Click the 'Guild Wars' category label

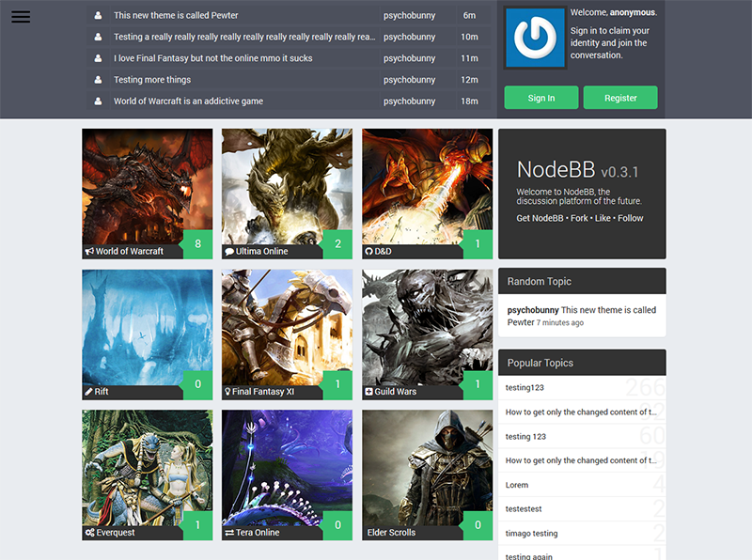(x=395, y=392)
